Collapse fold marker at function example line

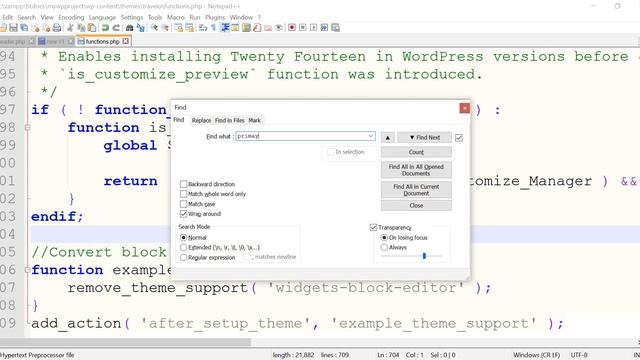(x=27, y=270)
